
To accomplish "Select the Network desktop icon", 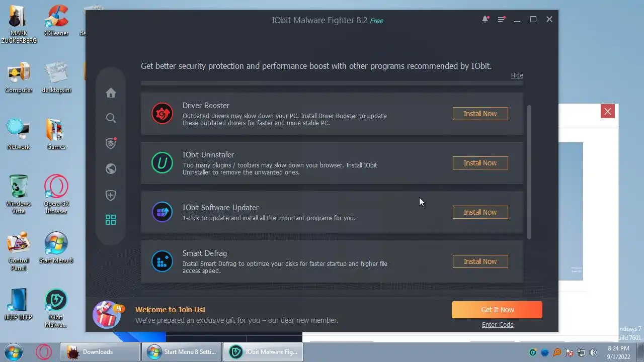I will point(19,134).
